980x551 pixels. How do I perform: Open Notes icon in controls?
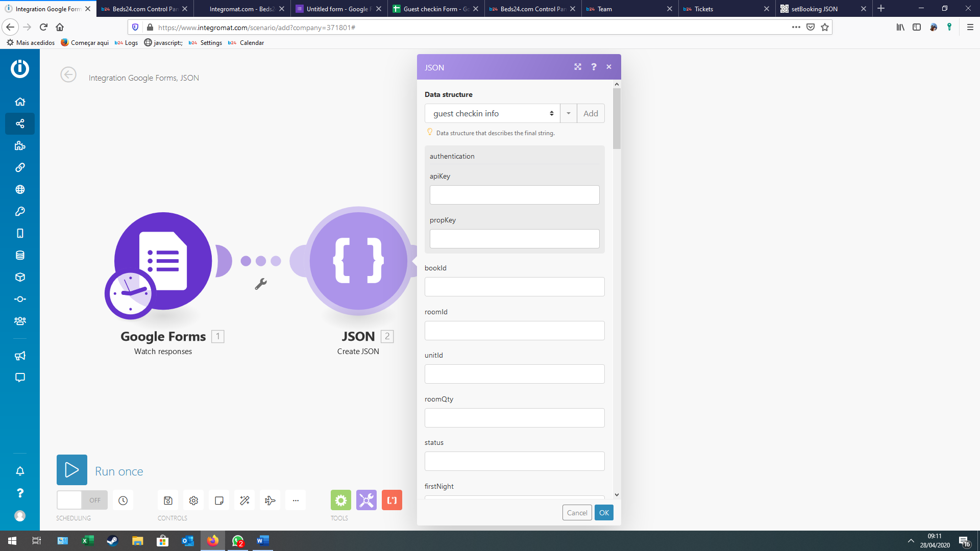click(x=219, y=500)
